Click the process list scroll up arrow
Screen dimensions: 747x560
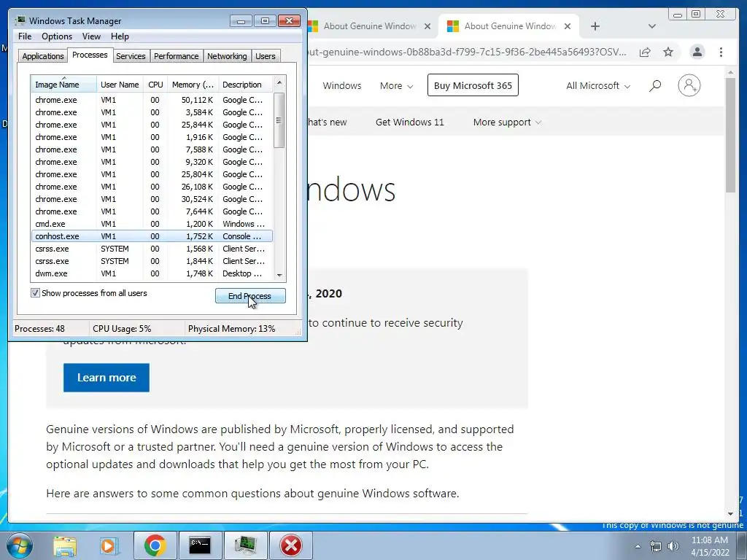pyautogui.click(x=279, y=82)
